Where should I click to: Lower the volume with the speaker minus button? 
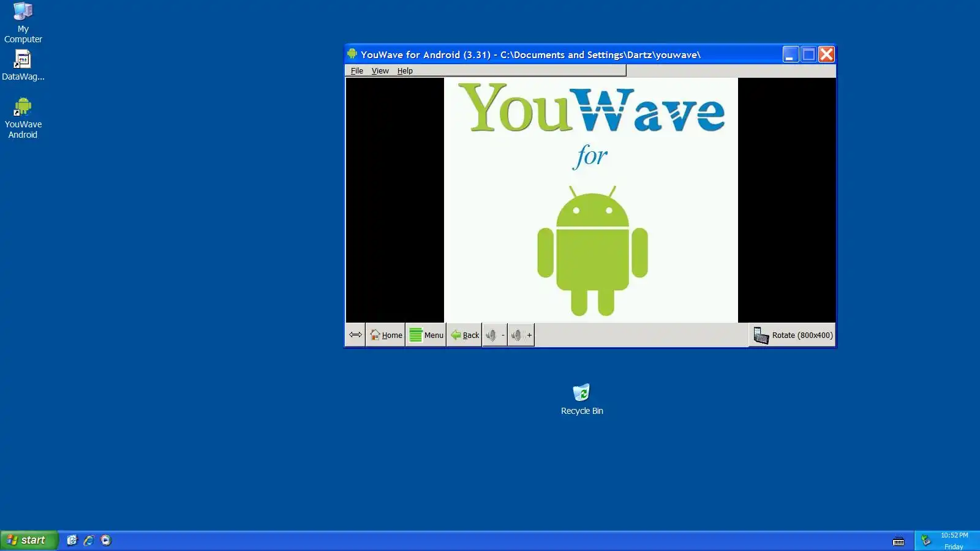[x=495, y=335]
